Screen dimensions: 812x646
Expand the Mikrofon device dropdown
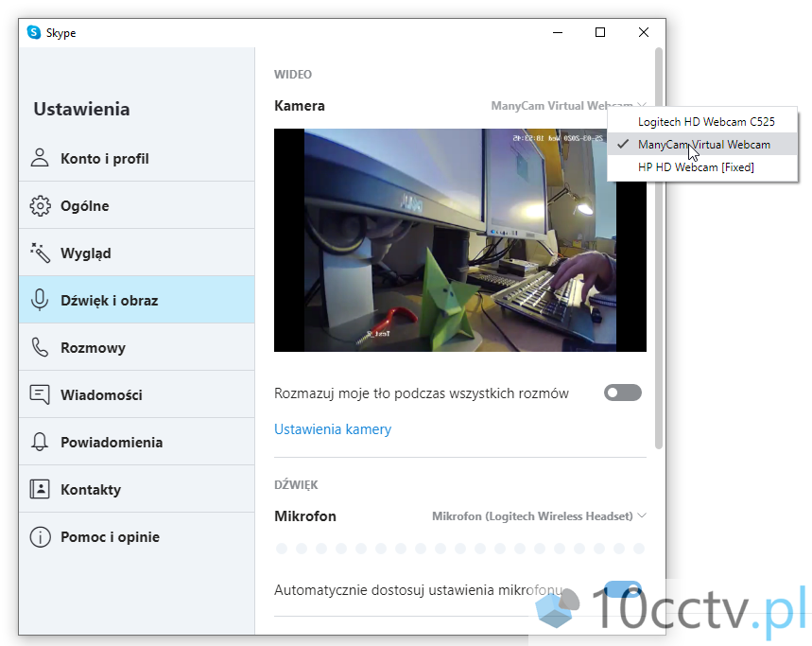click(x=539, y=516)
